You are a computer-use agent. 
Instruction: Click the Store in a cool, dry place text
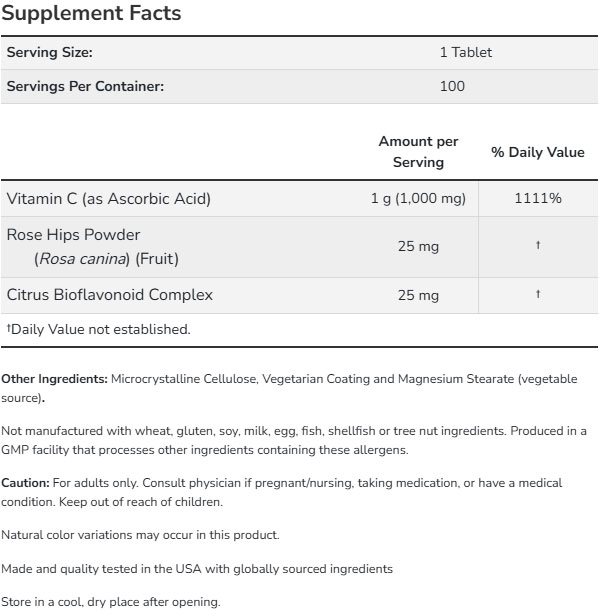(110, 601)
